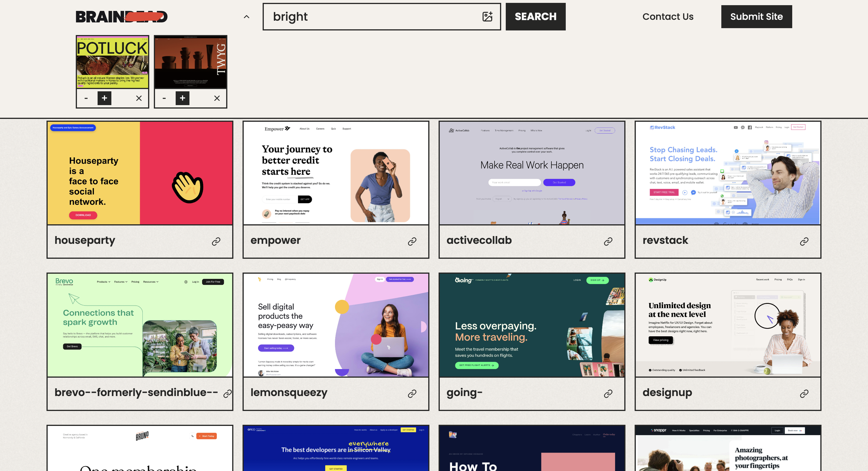Click the Submit Site button

[x=756, y=17]
